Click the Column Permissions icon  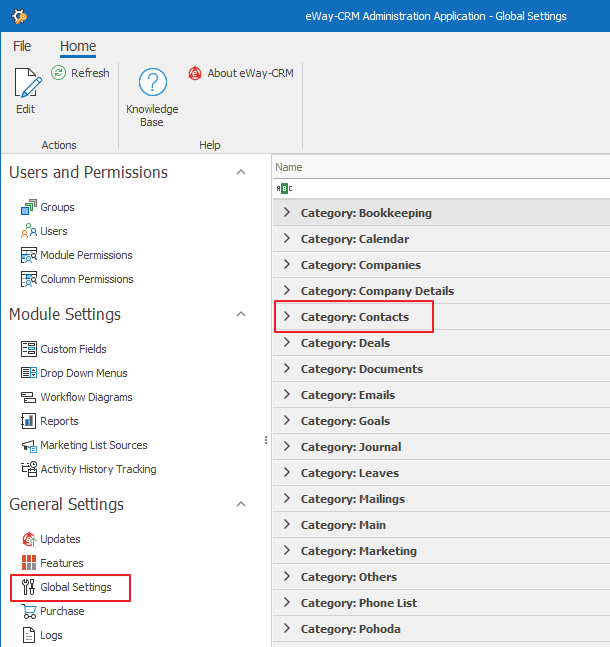pyautogui.click(x=28, y=279)
